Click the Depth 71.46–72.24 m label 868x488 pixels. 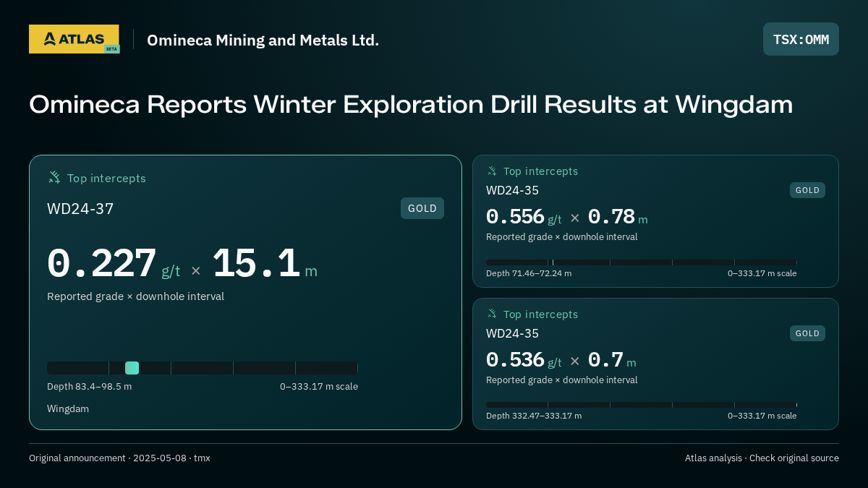click(529, 273)
